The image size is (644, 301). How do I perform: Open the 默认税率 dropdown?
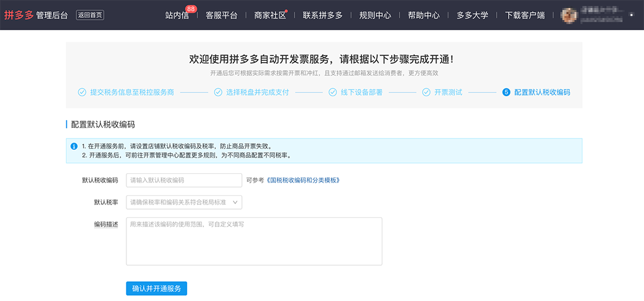(184, 202)
